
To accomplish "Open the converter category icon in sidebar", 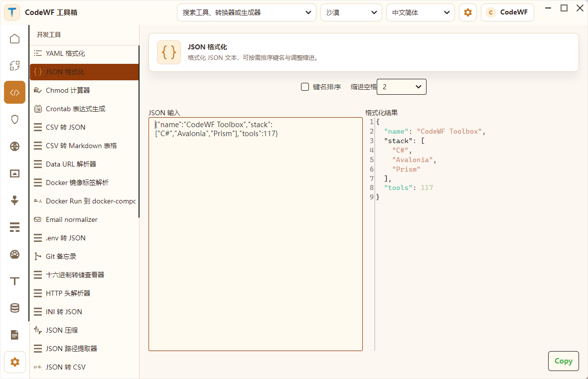I will [x=14, y=66].
